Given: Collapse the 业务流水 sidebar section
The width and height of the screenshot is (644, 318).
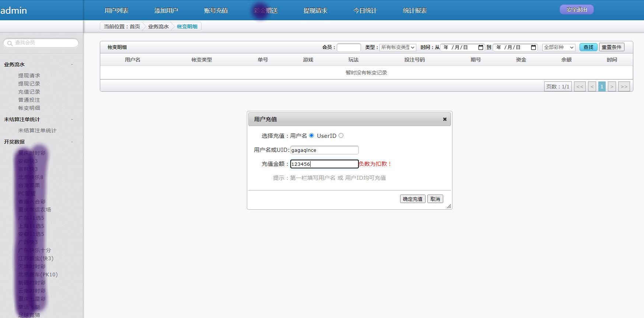Looking at the screenshot, I should [x=72, y=64].
